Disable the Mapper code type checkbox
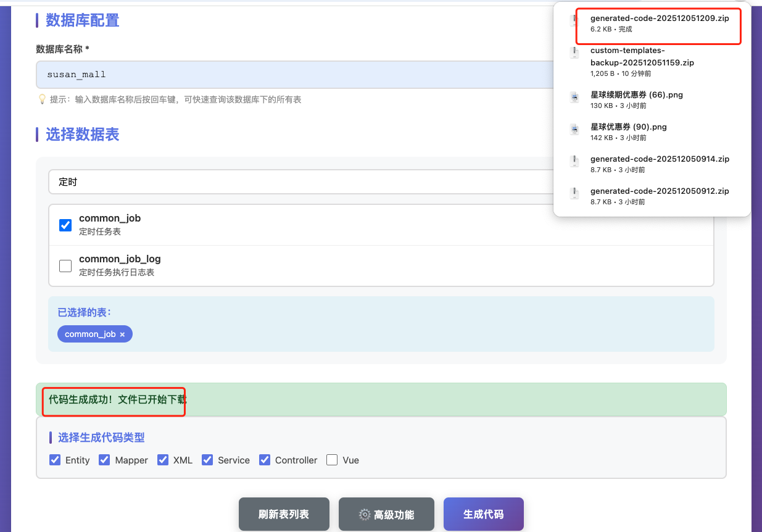This screenshot has height=532, width=762. 104,460
